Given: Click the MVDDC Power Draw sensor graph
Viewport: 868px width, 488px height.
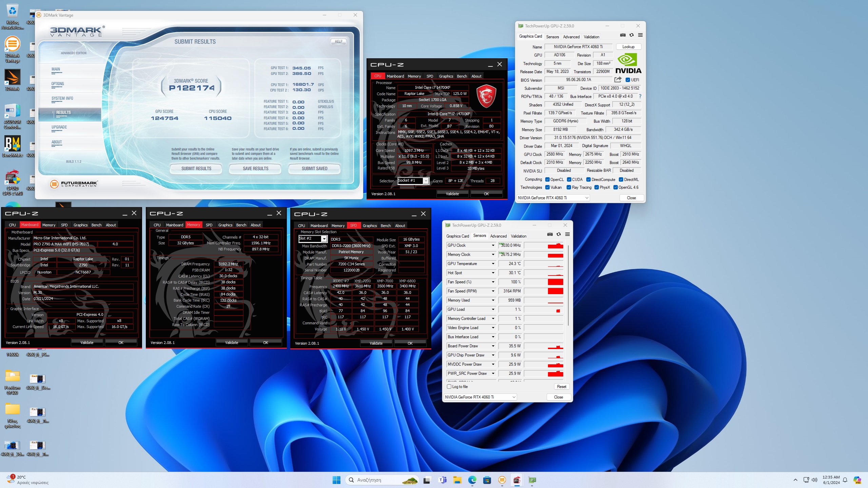Looking at the screenshot, I should tap(544, 364).
